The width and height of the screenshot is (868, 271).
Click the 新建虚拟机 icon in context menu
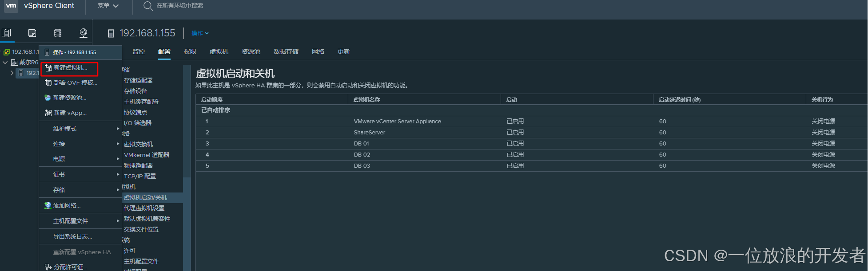pyautogui.click(x=48, y=68)
